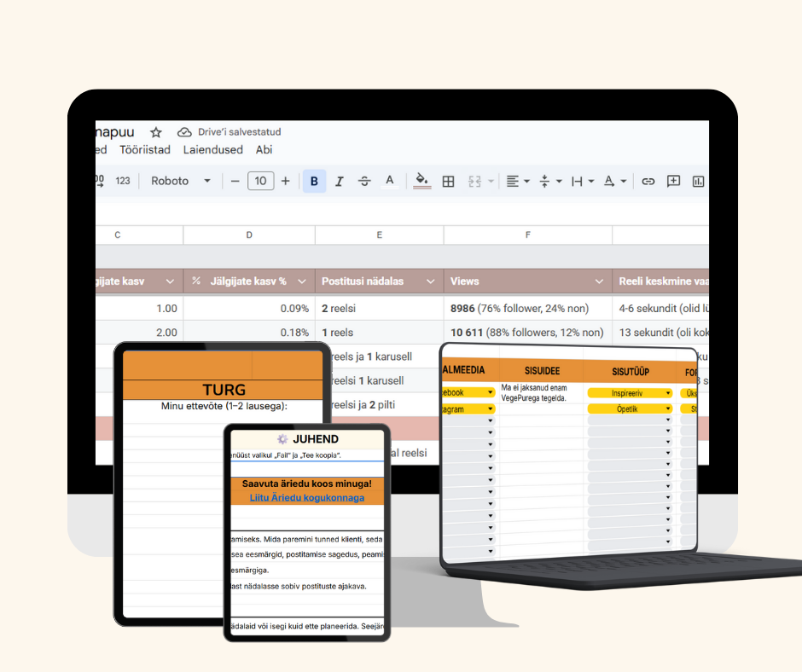Open horizontal text align options
This screenshot has height=672, width=802.
pyautogui.click(x=517, y=181)
